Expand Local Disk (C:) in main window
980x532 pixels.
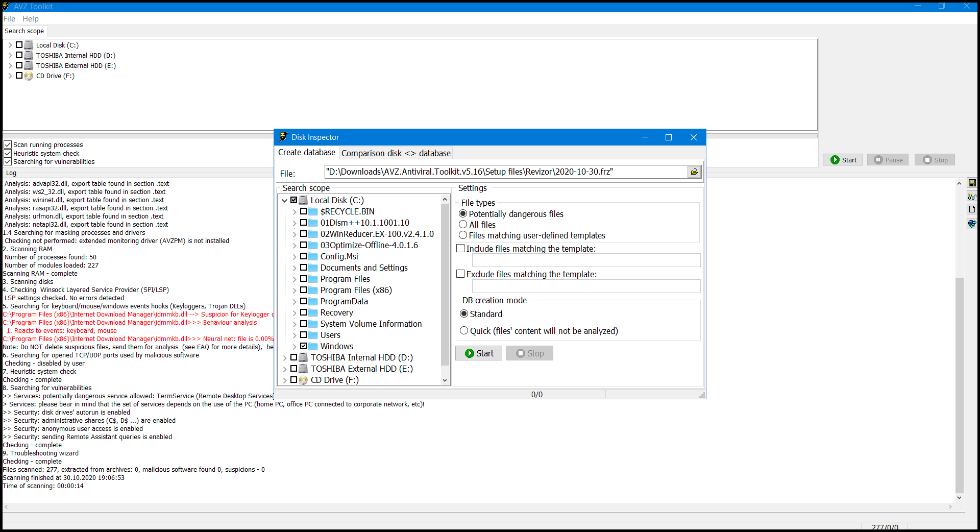pos(10,45)
